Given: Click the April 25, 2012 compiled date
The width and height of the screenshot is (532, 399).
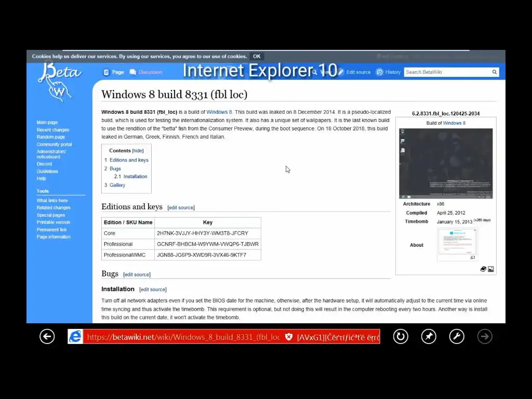Looking at the screenshot, I should pyautogui.click(x=451, y=212).
